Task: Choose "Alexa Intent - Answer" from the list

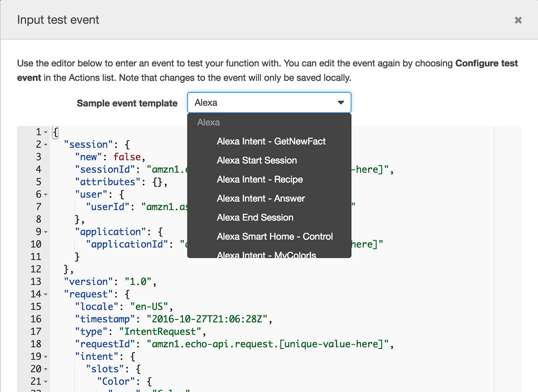Action: pos(260,198)
